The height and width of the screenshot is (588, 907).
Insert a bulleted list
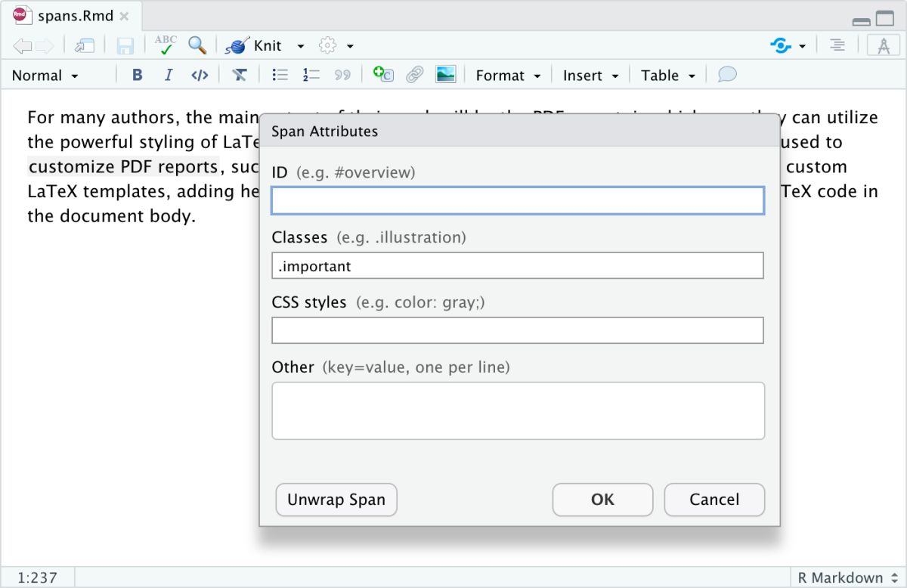click(280, 75)
